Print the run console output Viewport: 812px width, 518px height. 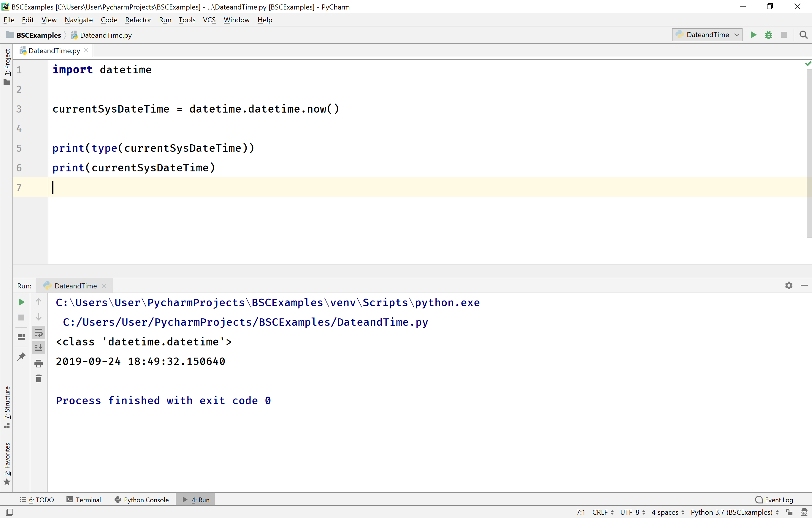pyautogui.click(x=39, y=364)
